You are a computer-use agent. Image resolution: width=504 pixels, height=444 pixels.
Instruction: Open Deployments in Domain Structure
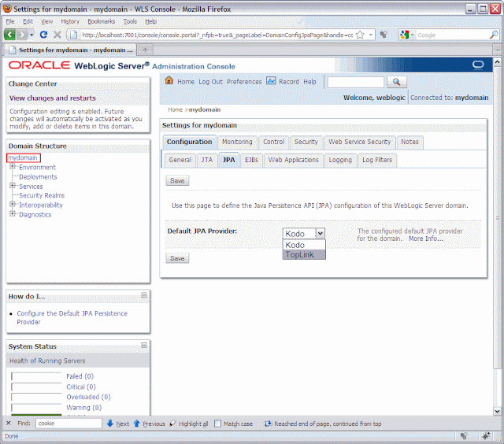38,176
